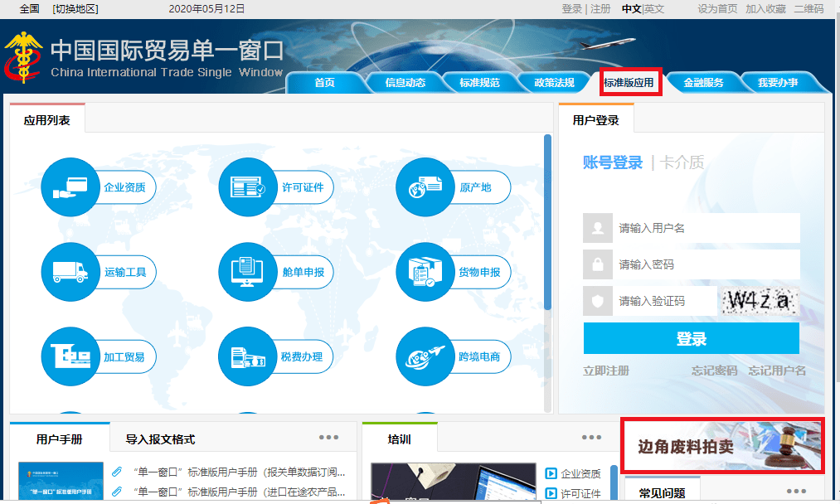
Task: Switch language to 英文
Action: click(654, 9)
